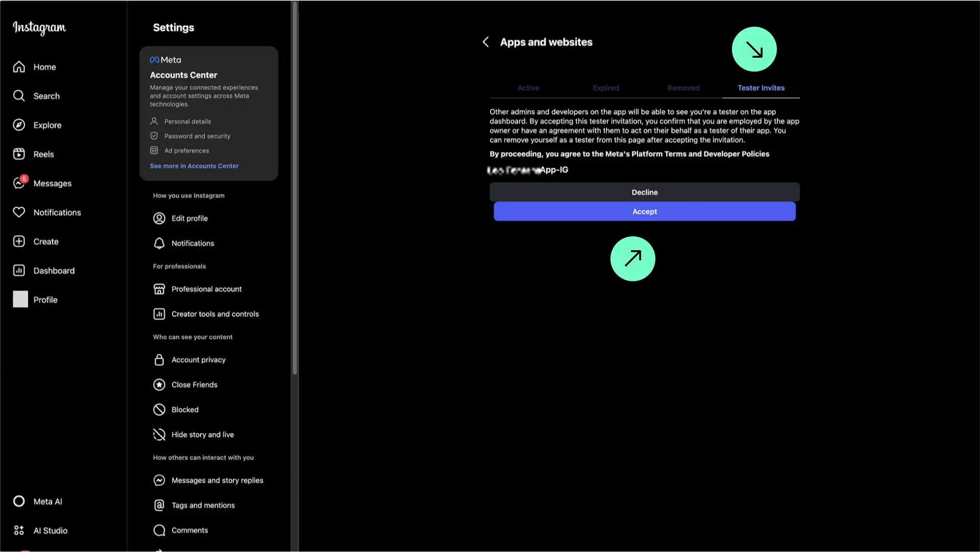
Task: Open Home from the sidebar
Action: (x=35, y=67)
